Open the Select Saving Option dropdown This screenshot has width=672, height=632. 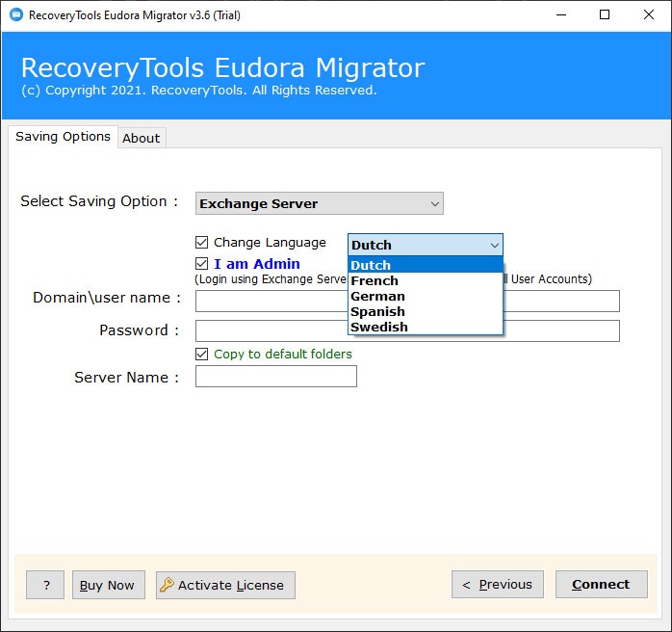point(320,203)
